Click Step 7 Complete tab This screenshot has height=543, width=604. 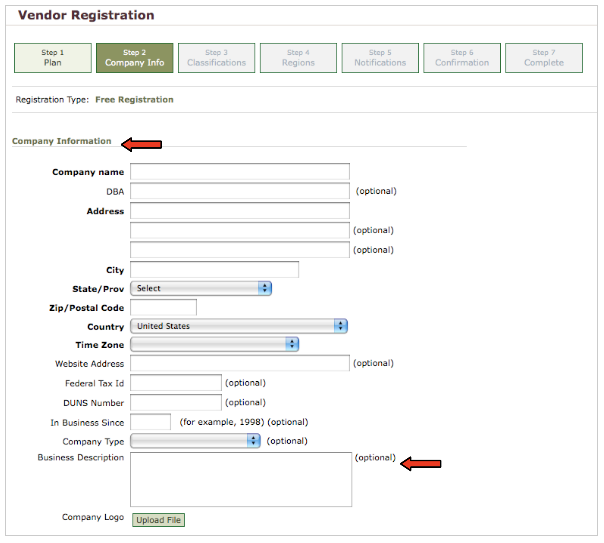(x=543, y=58)
